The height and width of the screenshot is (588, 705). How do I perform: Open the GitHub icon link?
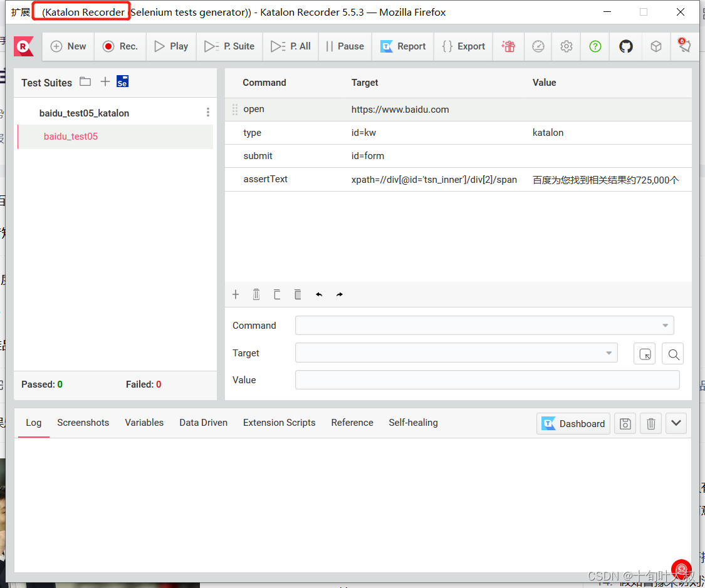tap(626, 46)
